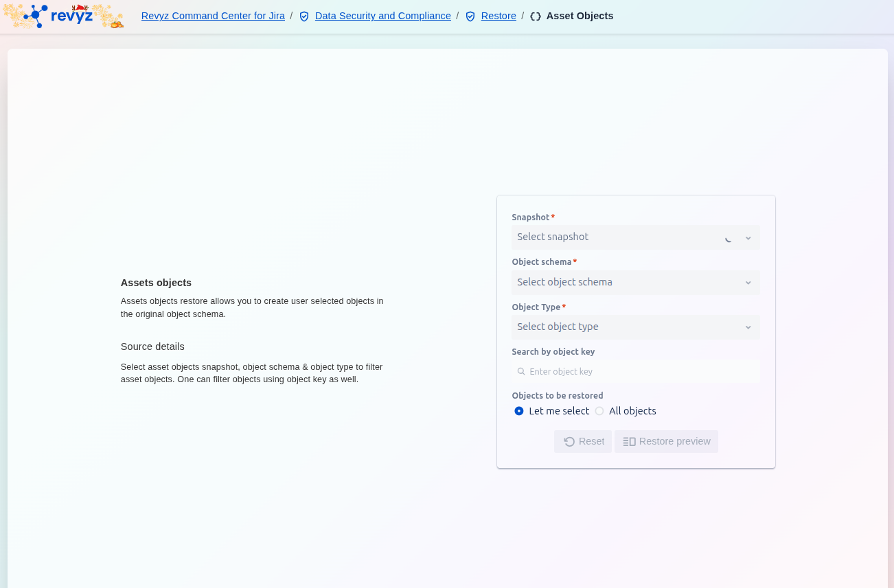The image size is (894, 588).
Task: Open Revyz Command Center for Jira link
Action: pyautogui.click(x=213, y=16)
